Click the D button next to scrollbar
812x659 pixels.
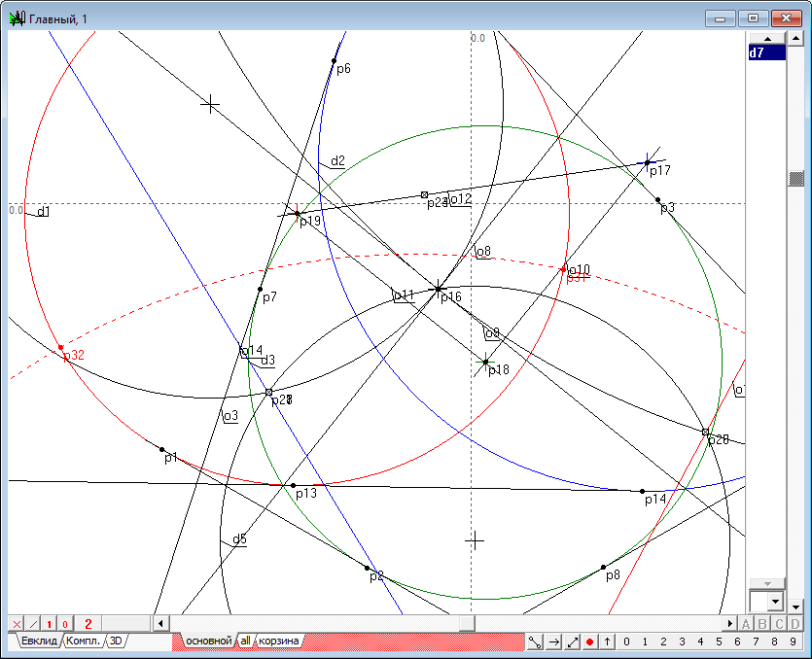(x=795, y=624)
